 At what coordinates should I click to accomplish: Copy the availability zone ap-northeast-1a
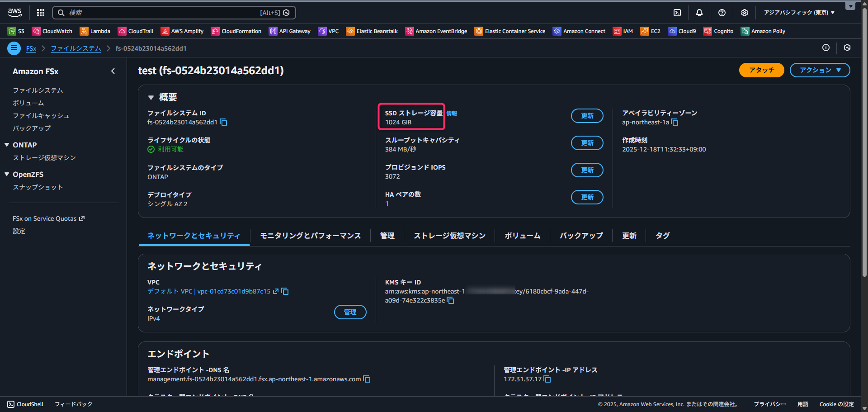click(x=675, y=123)
